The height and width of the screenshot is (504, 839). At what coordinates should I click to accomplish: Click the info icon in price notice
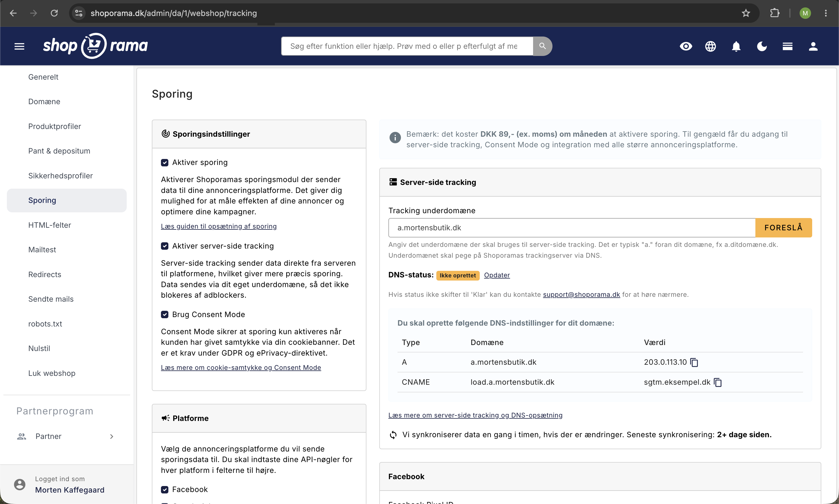[395, 138]
